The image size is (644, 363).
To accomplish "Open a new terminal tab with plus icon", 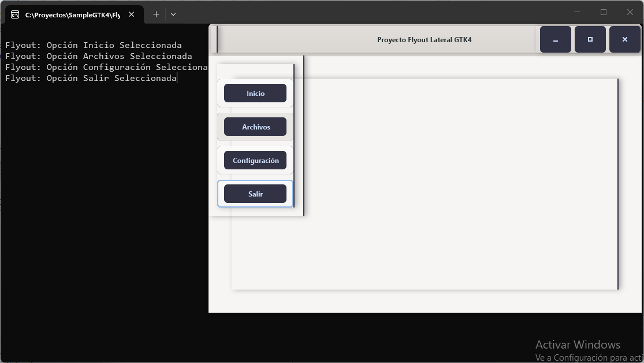I will click(156, 14).
